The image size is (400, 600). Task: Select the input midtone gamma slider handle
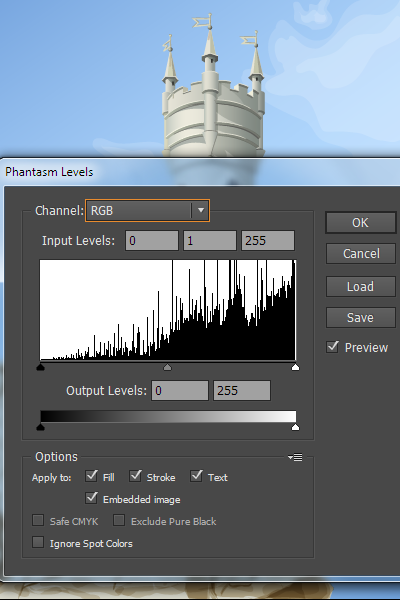point(167,367)
